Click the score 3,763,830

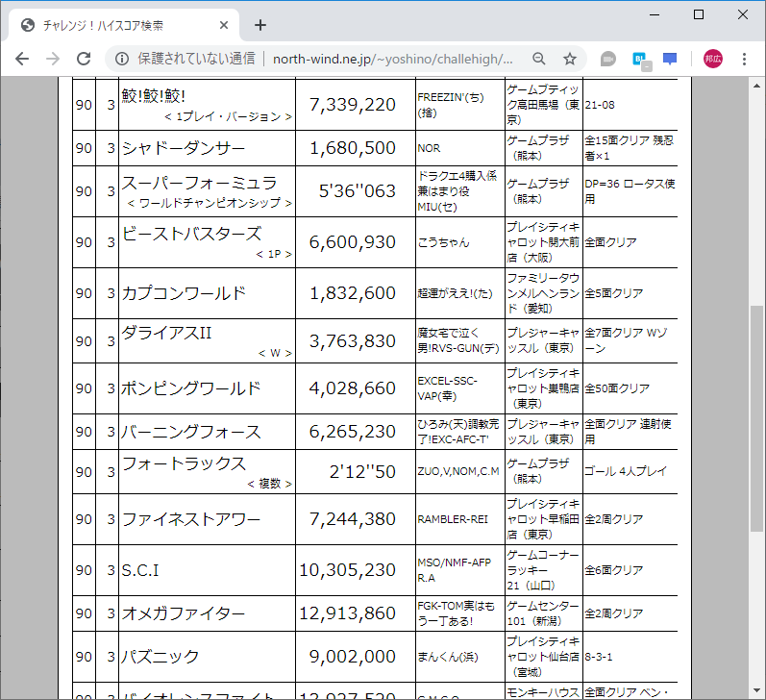tap(352, 341)
